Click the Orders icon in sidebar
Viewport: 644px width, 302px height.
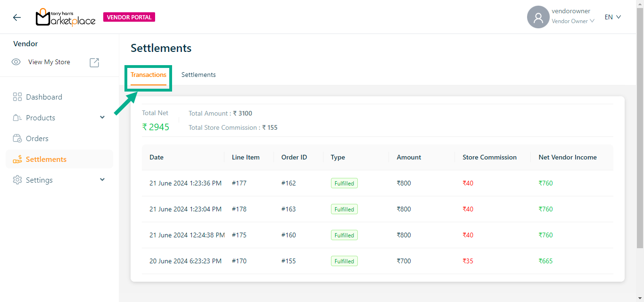click(x=17, y=139)
